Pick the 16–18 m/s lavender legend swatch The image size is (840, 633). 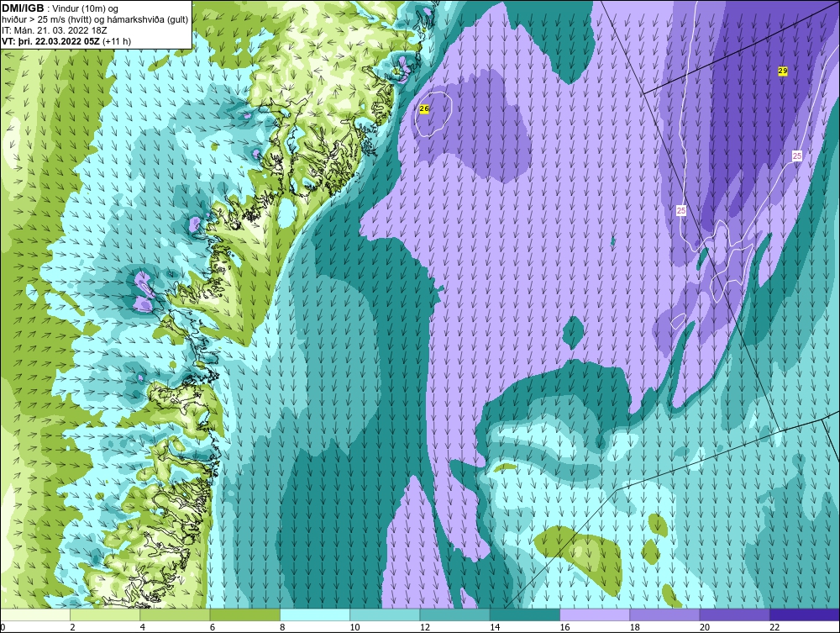click(x=595, y=615)
